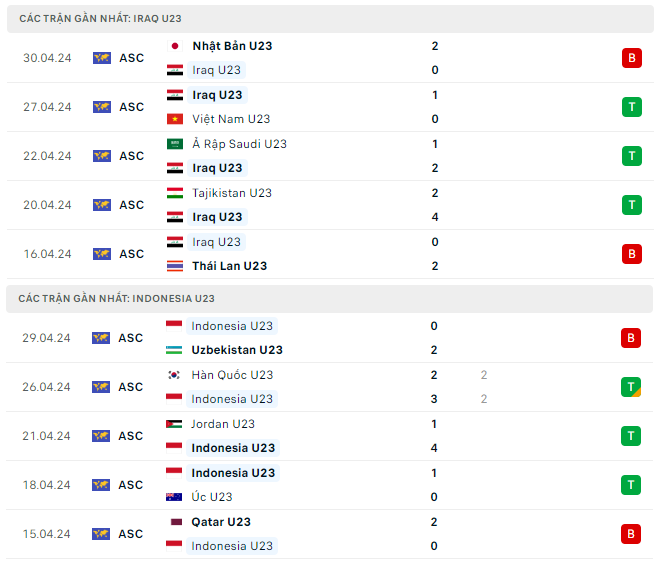Click the green T badge for 27.04.24 match

click(x=631, y=107)
